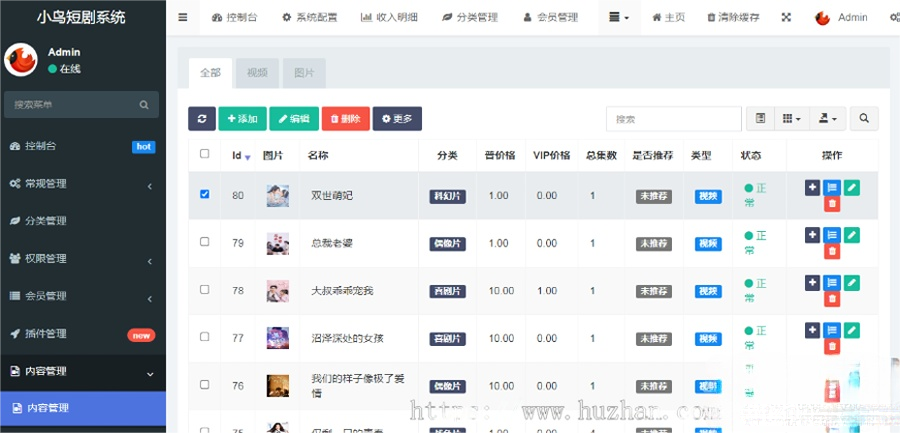Click red trash icon in row 80
The width and height of the screenshot is (900, 433).
click(x=831, y=204)
